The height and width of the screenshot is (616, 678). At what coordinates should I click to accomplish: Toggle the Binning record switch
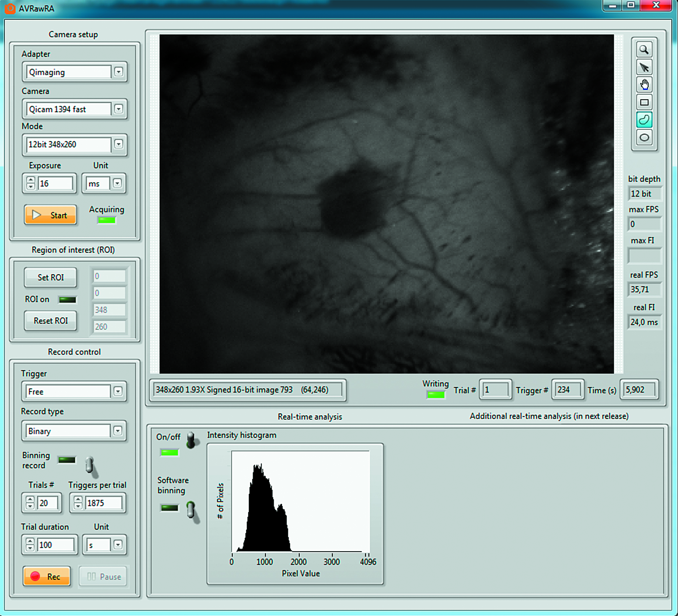coord(90,465)
